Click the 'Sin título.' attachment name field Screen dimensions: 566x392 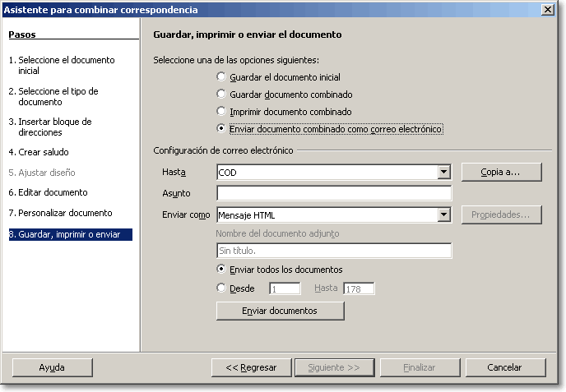click(x=334, y=251)
